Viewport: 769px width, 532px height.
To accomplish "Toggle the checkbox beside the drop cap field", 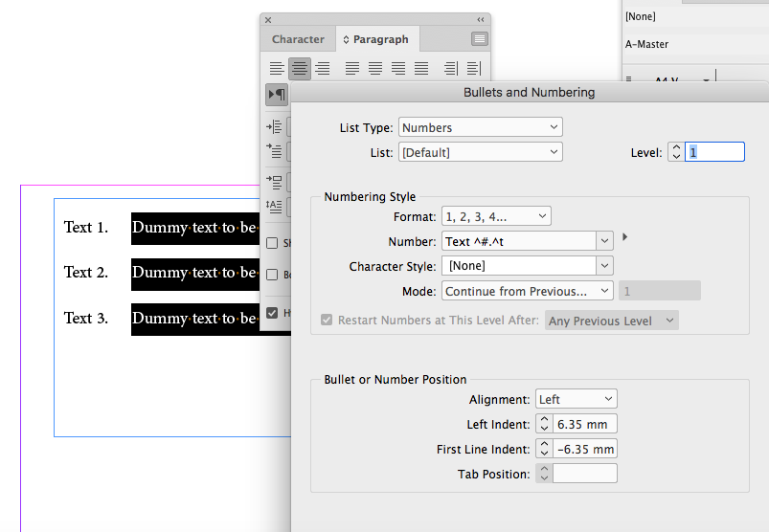I will (x=273, y=243).
